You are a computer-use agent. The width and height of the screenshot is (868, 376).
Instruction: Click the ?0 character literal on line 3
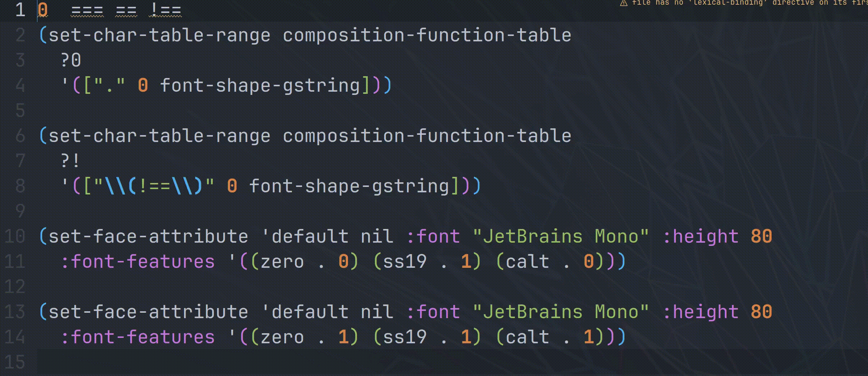(71, 60)
